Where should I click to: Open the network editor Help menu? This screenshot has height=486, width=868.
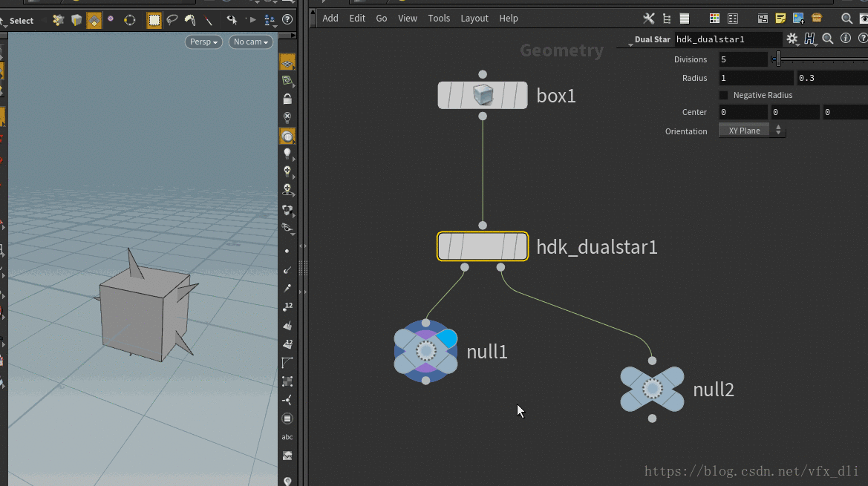[x=509, y=19]
